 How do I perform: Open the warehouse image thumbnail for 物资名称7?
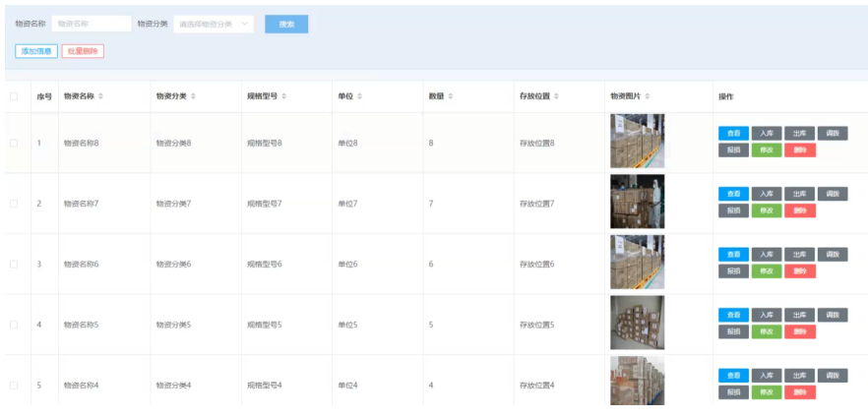tap(637, 202)
